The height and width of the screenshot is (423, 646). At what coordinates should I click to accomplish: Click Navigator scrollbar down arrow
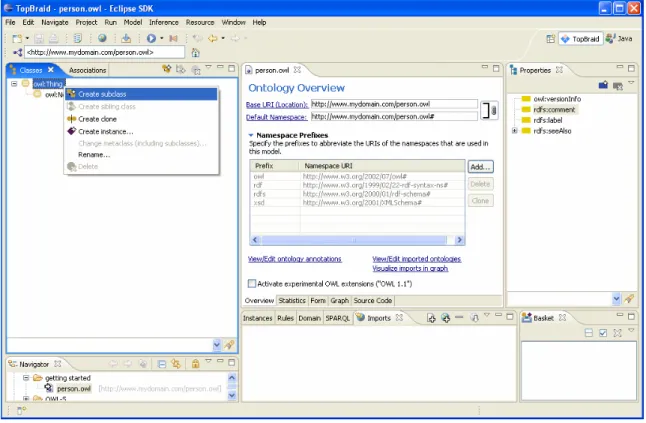tap(232, 396)
